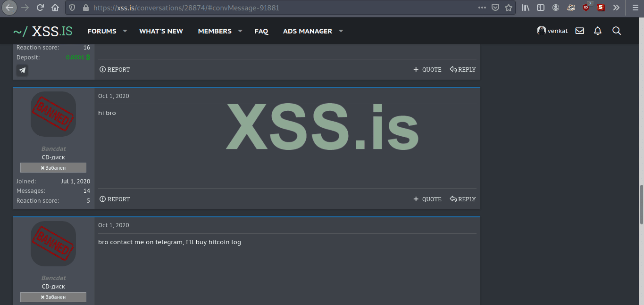Reply to the 'hi bro' message
644x305 pixels.
(x=463, y=199)
